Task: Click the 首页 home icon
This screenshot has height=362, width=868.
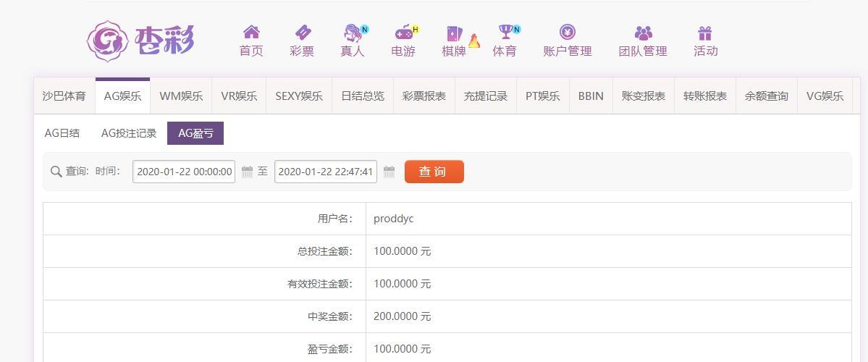Action: click(x=251, y=32)
